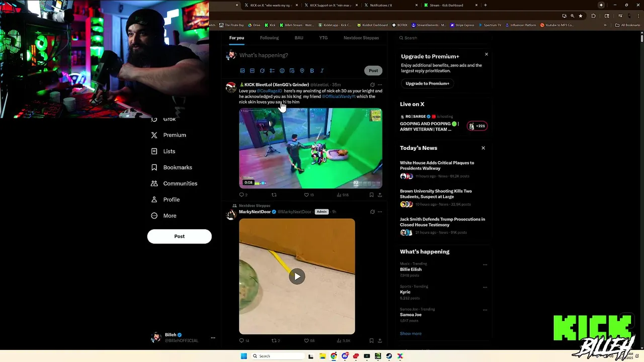Repost the BleetLol post

[x=274, y=195]
